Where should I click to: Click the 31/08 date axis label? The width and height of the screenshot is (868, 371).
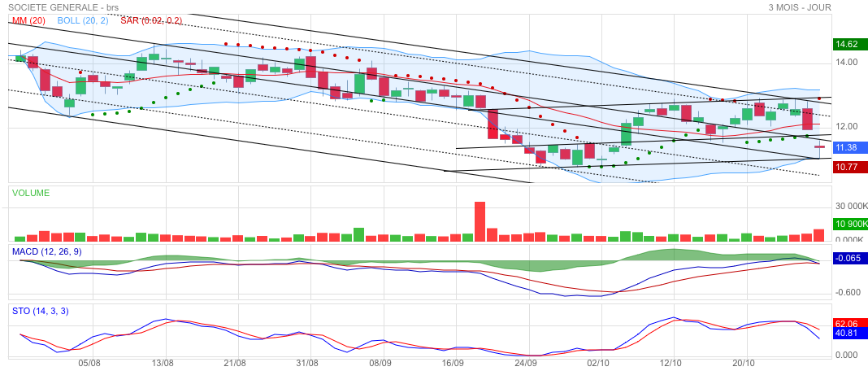tap(308, 363)
